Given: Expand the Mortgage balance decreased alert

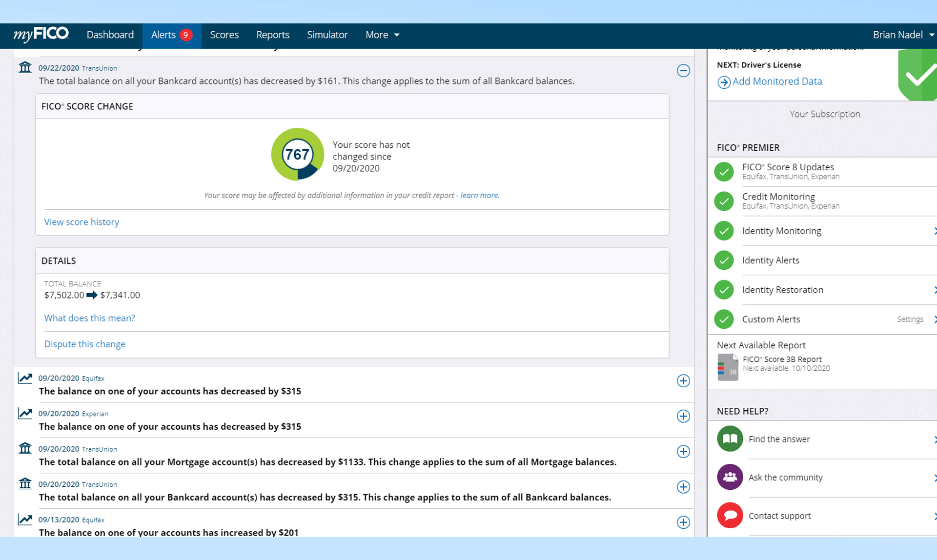Looking at the screenshot, I should pyautogui.click(x=683, y=452).
